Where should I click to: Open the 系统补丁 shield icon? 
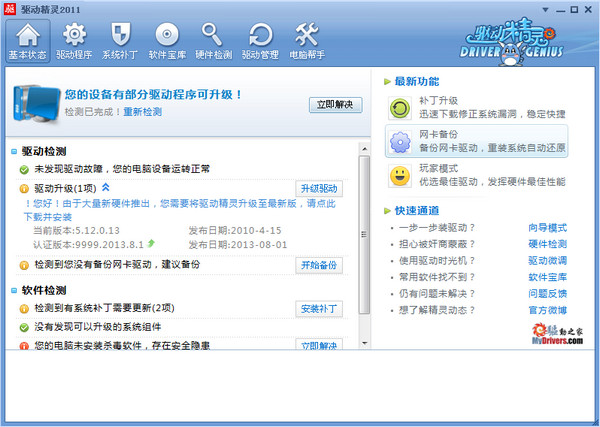pyautogui.click(x=120, y=35)
